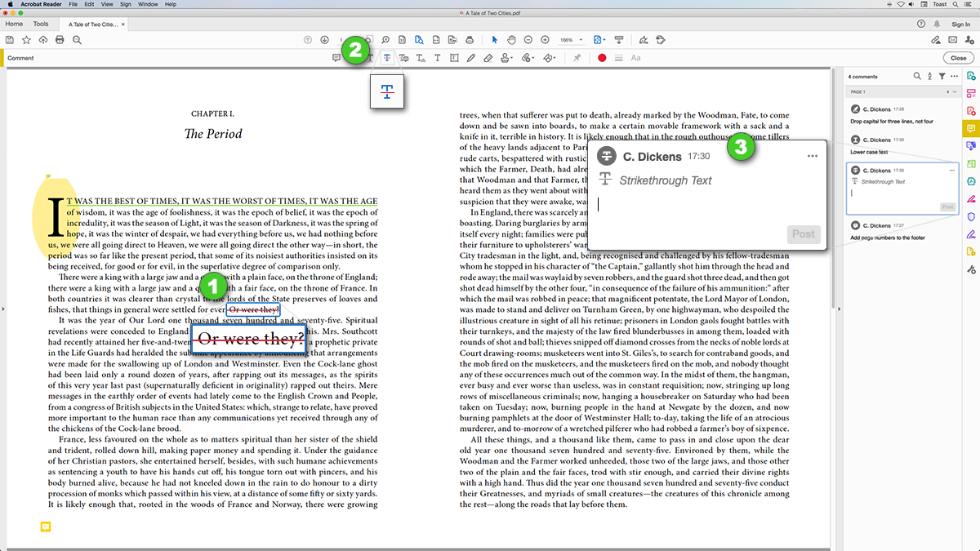Share a link to the file
980x551 pixels.
[935, 40]
